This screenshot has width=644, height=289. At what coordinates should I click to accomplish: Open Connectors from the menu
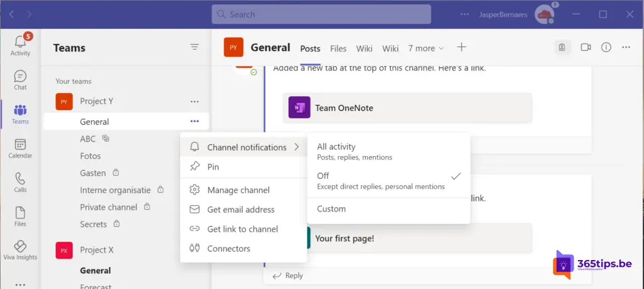(243, 249)
